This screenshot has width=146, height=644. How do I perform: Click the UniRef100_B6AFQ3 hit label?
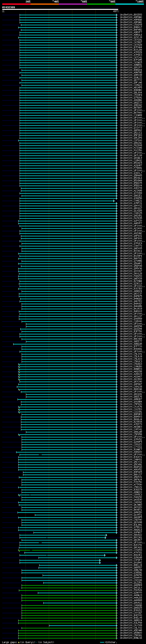click(x=131, y=467)
